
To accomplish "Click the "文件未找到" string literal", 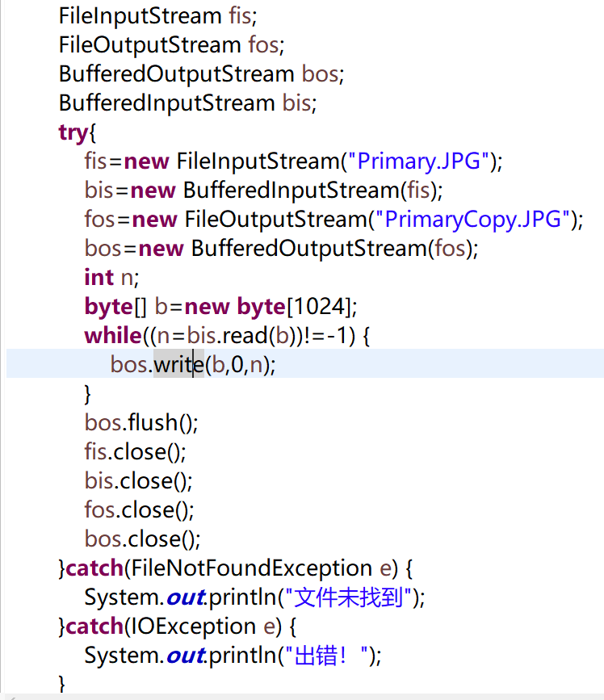I will (349, 597).
